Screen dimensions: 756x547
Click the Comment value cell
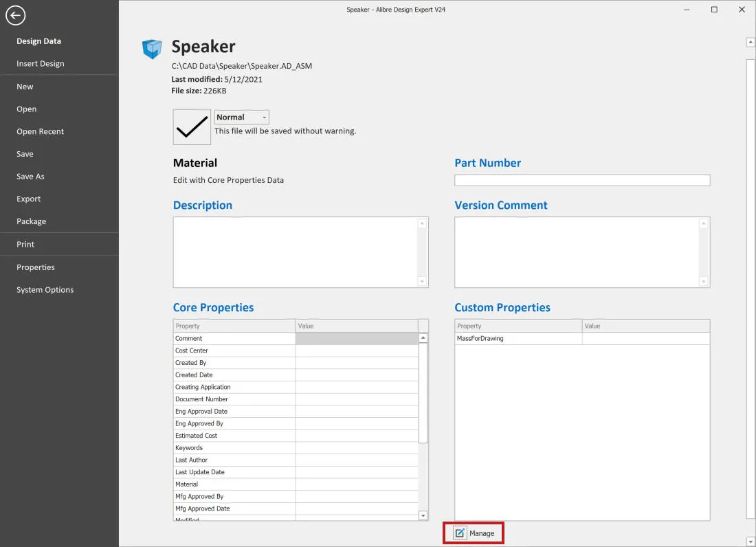(x=357, y=338)
